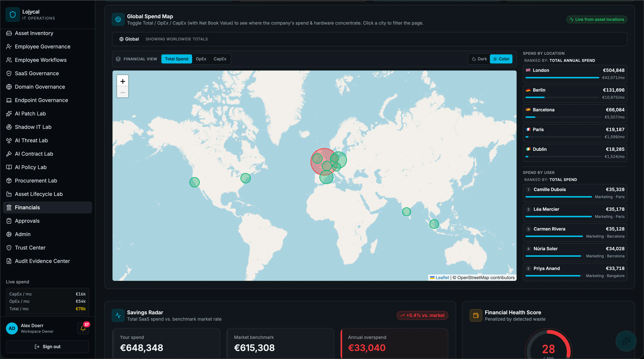
Task: Click the Annual overspend €33,040 card
Action: pos(394,344)
